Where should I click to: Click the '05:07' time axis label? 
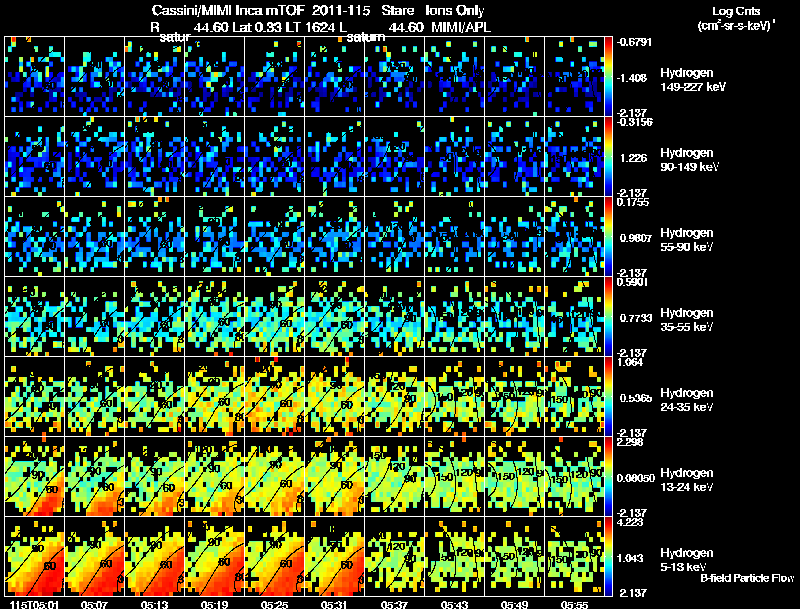pos(94,604)
